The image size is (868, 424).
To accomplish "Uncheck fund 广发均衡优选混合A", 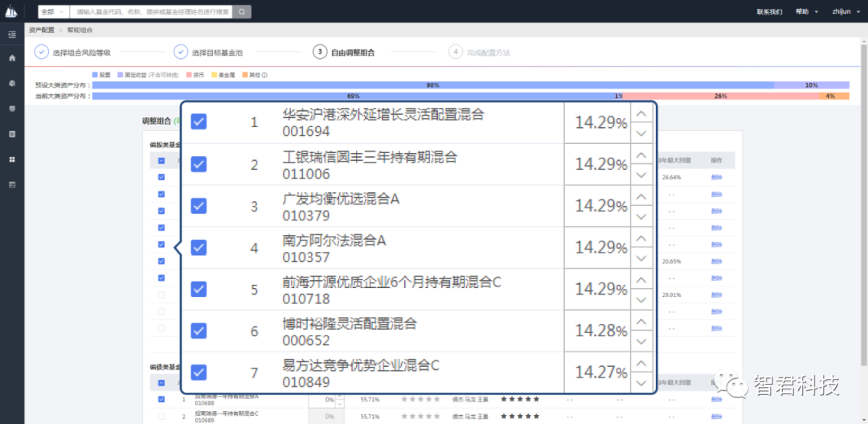I will [x=199, y=206].
